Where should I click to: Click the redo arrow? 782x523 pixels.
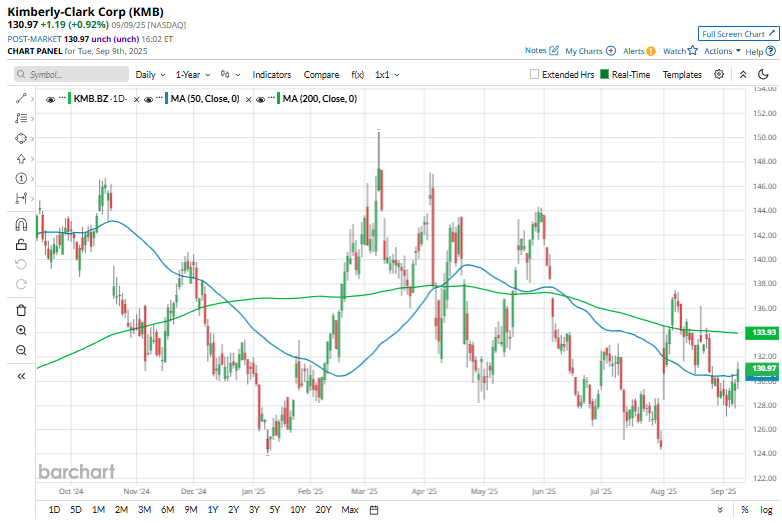click(21, 284)
